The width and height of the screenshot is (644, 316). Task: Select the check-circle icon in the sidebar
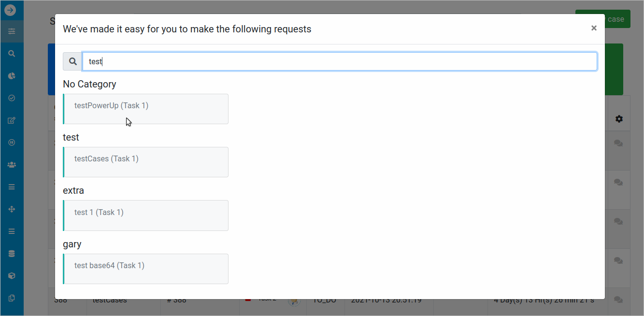point(12,98)
